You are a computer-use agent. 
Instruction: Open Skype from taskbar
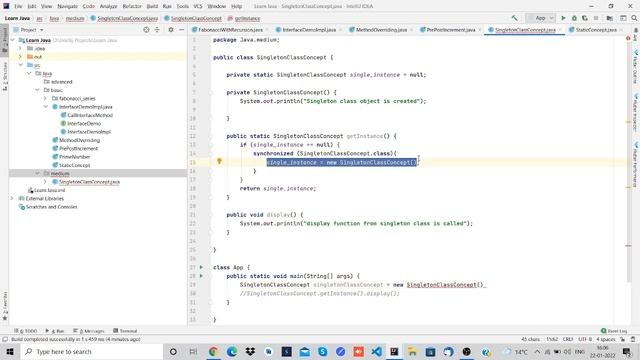tap(322, 351)
